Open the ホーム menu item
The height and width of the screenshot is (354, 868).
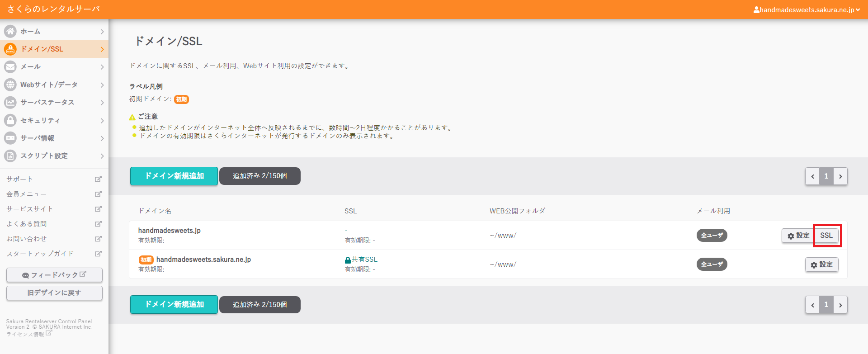tap(54, 31)
